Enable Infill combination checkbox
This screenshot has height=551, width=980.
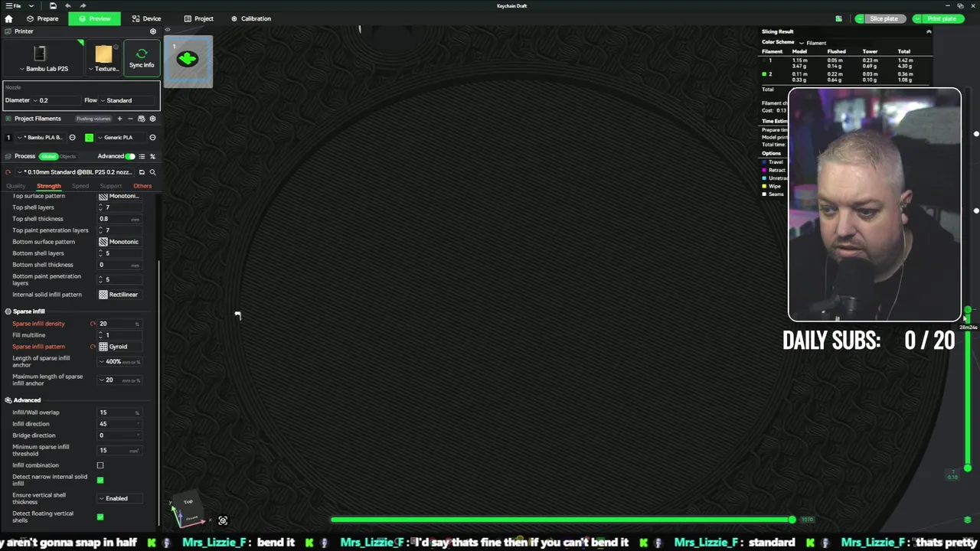point(100,465)
